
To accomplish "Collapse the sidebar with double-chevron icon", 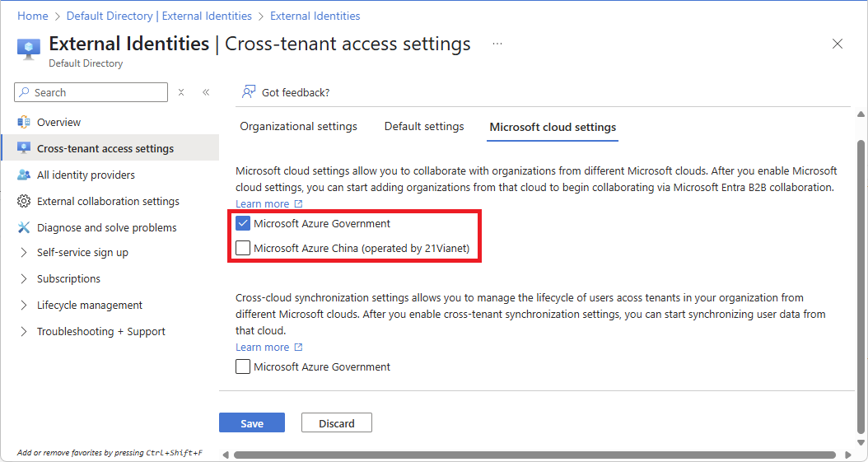I will point(206,92).
